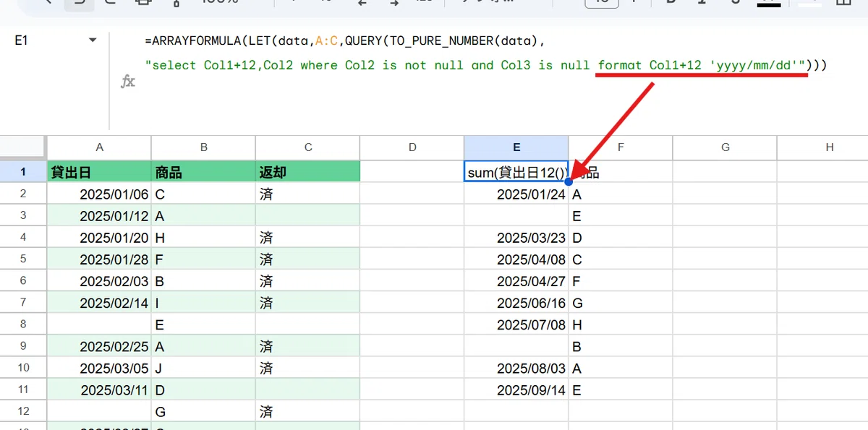Select row 12 header
The width and height of the screenshot is (868, 430).
click(23, 411)
